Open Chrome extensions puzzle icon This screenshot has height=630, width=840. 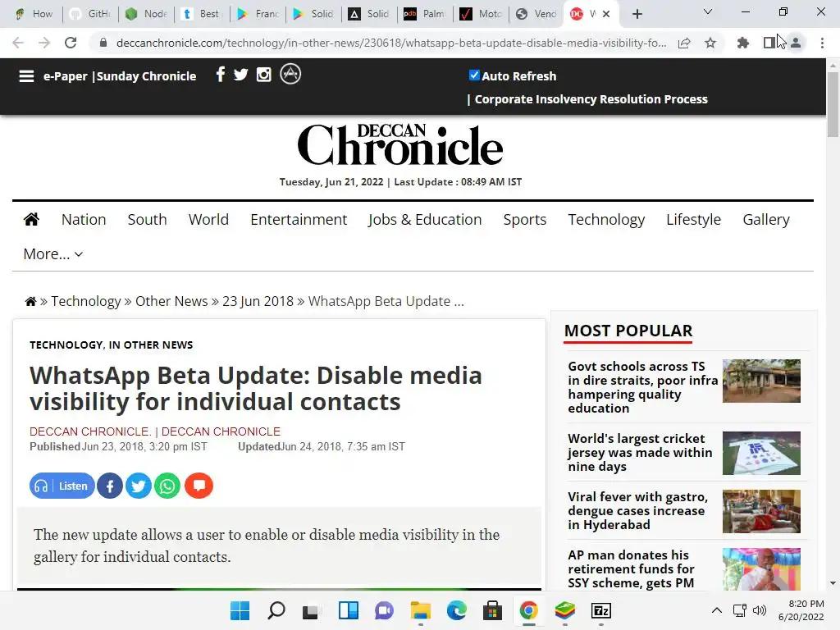[743, 43]
